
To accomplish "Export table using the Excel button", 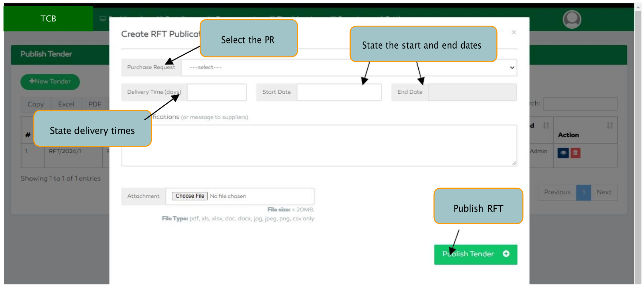I will pyautogui.click(x=66, y=104).
